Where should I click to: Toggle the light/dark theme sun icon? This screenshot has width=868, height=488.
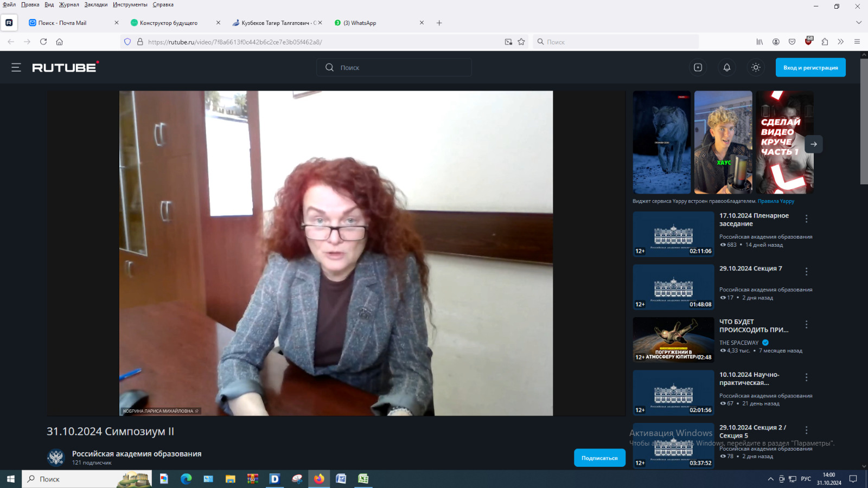click(x=756, y=67)
